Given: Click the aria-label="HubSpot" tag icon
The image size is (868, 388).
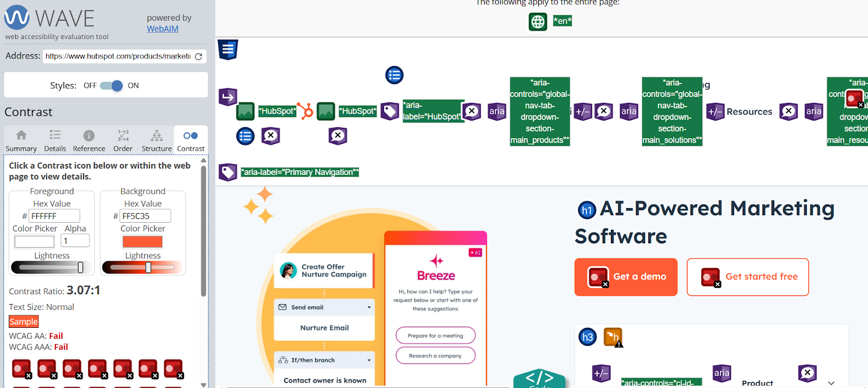Looking at the screenshot, I should [x=390, y=112].
